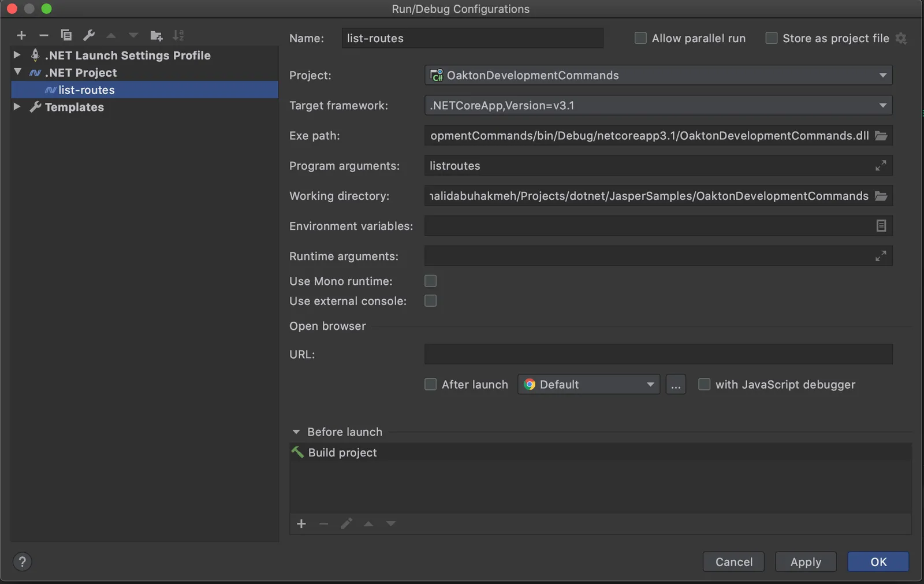This screenshot has height=584, width=924.
Task: Remove selected configuration with minus icon
Action: pyautogui.click(x=44, y=35)
